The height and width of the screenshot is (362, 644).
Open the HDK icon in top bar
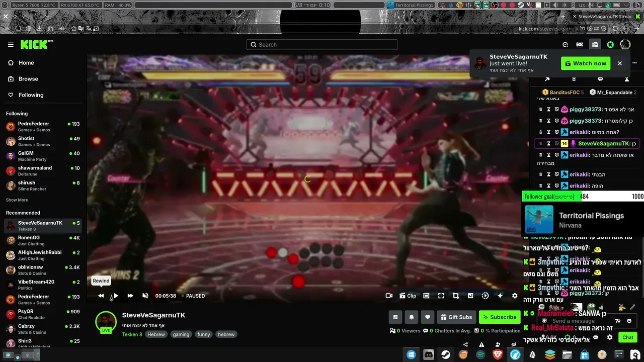[580, 45]
